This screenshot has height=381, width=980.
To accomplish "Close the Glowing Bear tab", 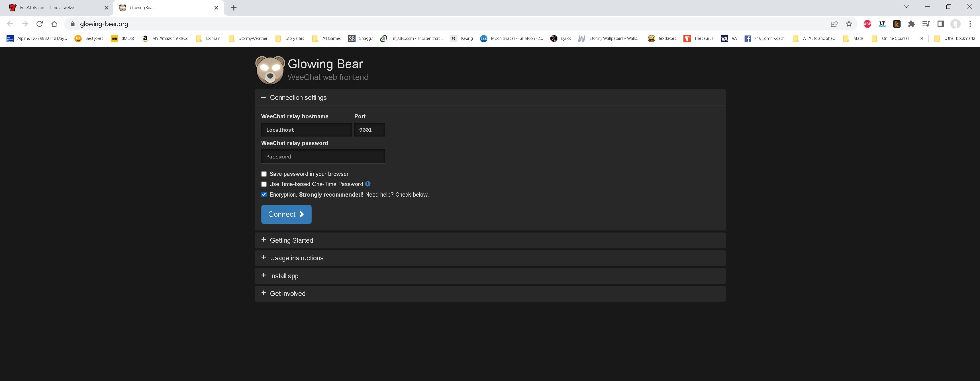I will (x=216, y=8).
